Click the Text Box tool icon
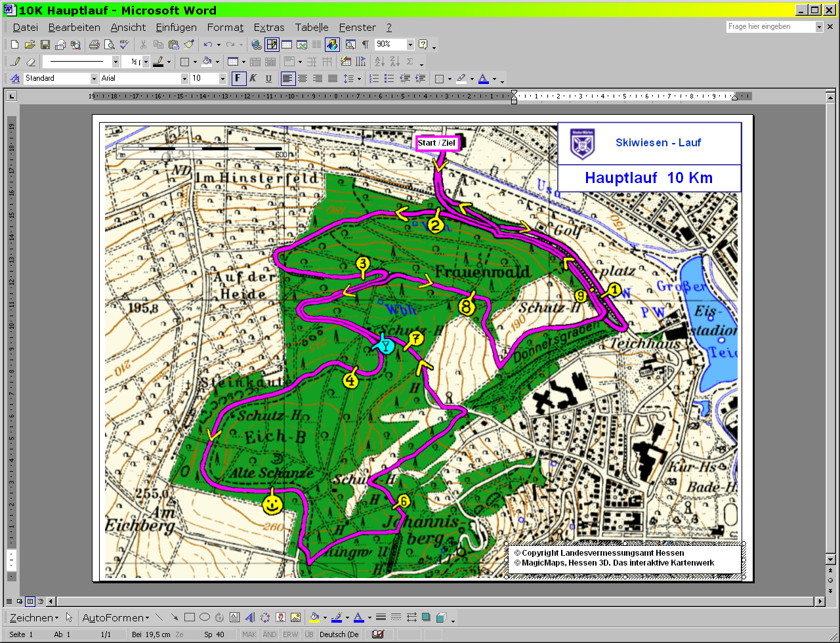Screen dimensions: 840x643 (234, 617)
